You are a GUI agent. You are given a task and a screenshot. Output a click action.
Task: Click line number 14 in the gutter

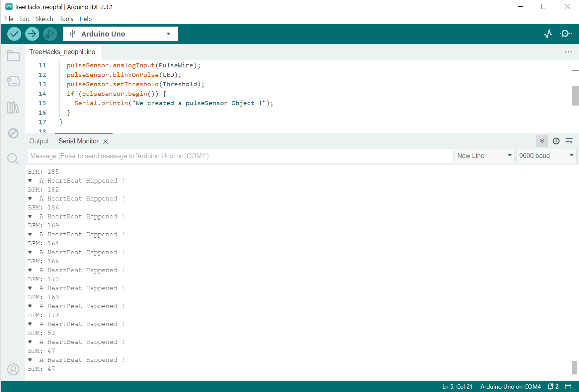pos(42,94)
